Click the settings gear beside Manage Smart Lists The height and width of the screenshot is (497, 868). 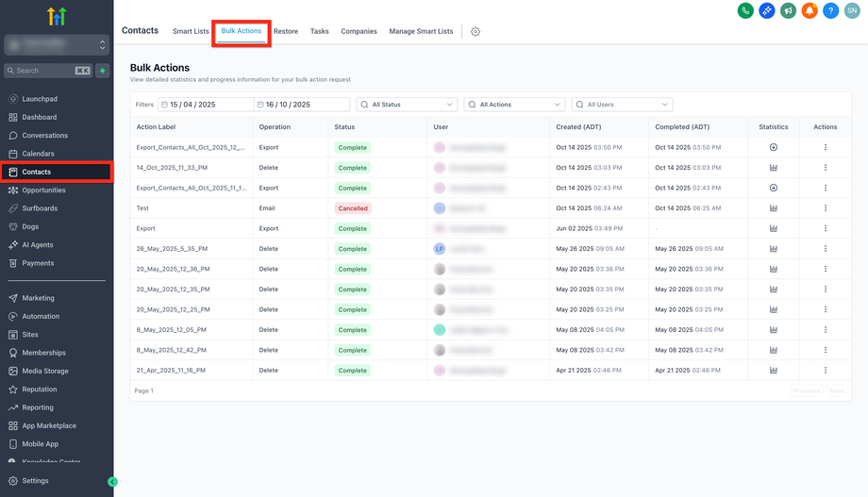point(476,31)
